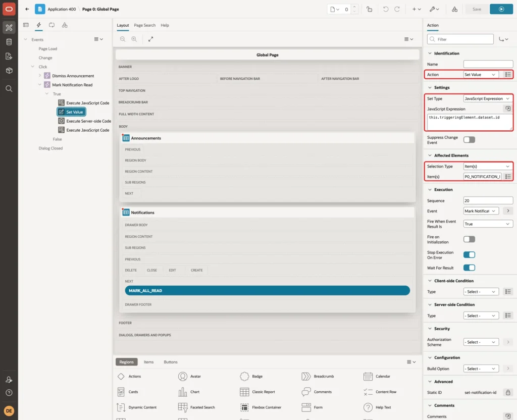Expand the Dismiss Announcement tree node
The width and height of the screenshot is (517, 420).
point(40,76)
